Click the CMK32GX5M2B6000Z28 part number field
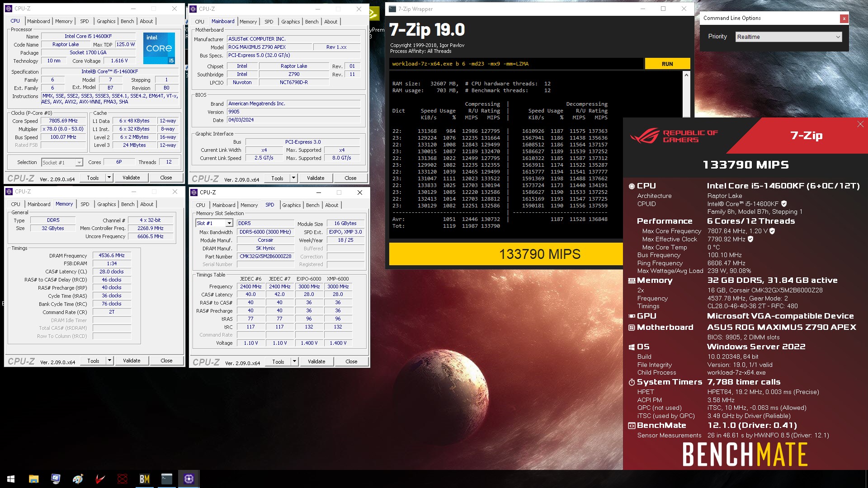The width and height of the screenshot is (868, 488). (x=265, y=256)
